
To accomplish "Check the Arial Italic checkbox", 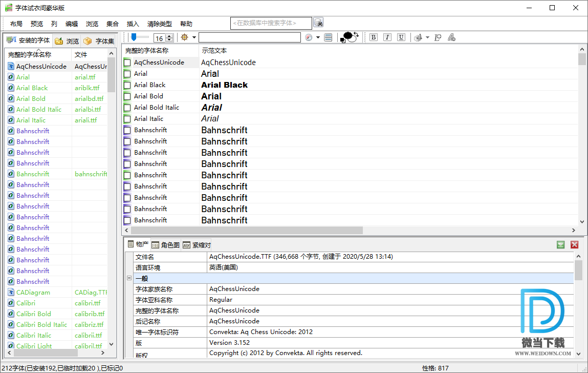I will point(127,119).
